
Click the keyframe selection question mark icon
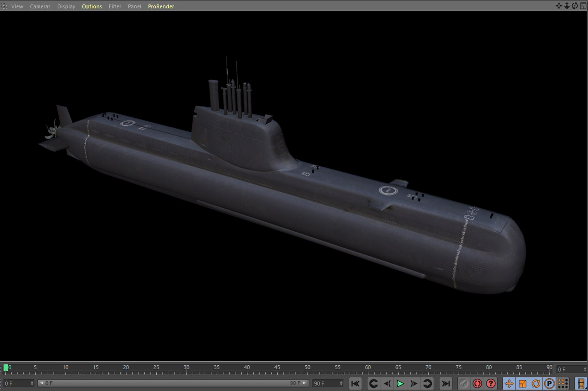tap(491, 383)
